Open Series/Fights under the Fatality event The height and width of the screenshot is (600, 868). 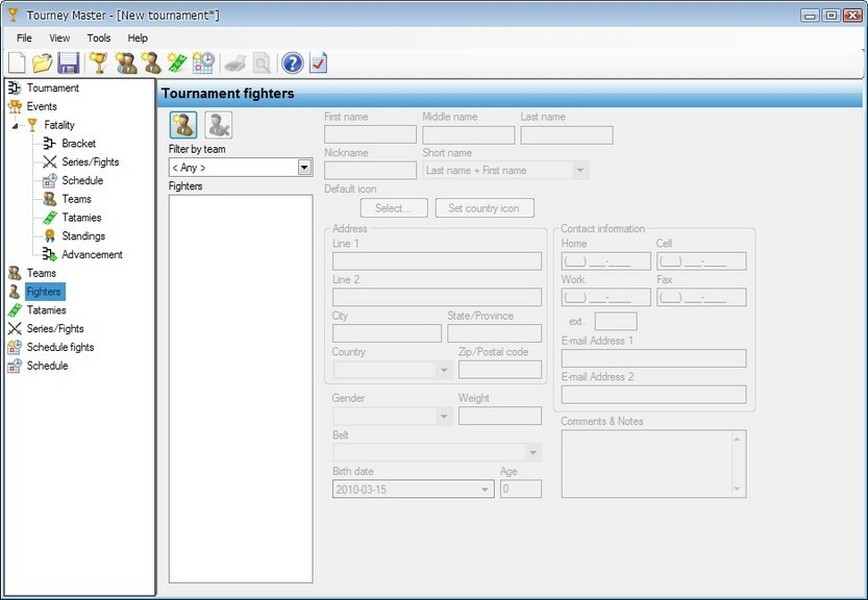coord(90,162)
